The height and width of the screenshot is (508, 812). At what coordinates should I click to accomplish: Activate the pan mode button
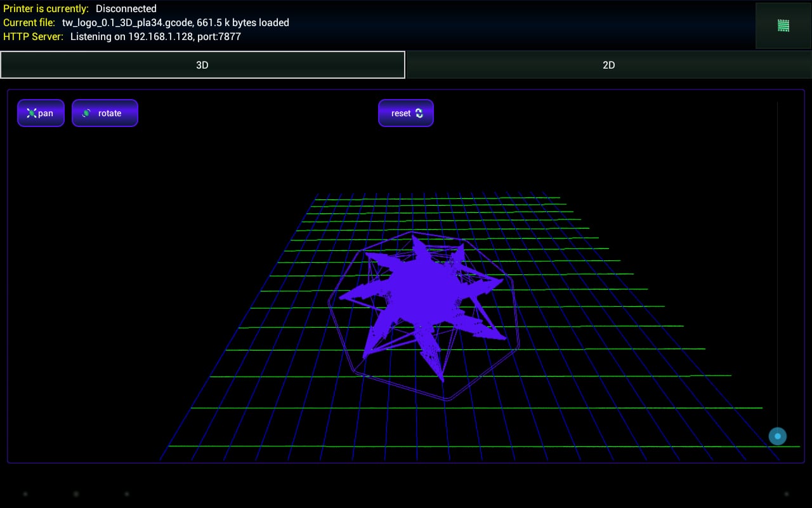coord(41,113)
